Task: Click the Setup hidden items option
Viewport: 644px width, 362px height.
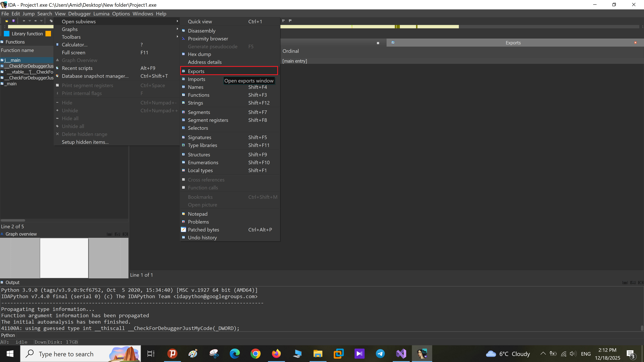Action: 85,142
